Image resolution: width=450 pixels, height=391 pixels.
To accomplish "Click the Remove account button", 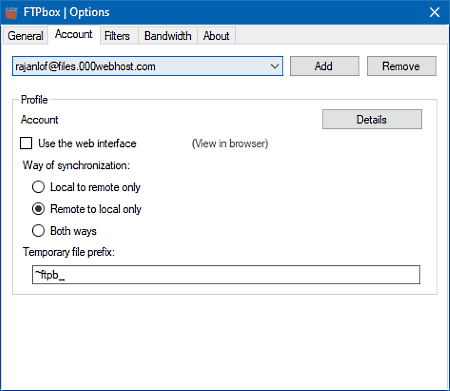I will point(401,66).
